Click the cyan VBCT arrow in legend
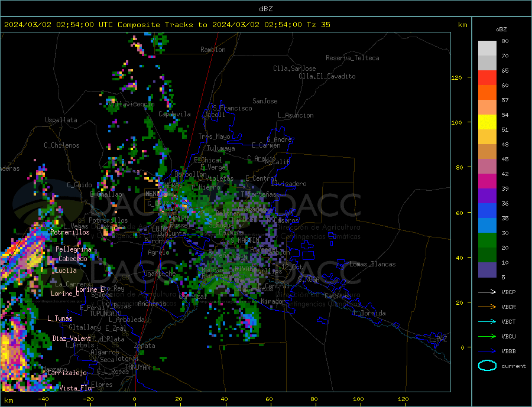 [x=487, y=321]
